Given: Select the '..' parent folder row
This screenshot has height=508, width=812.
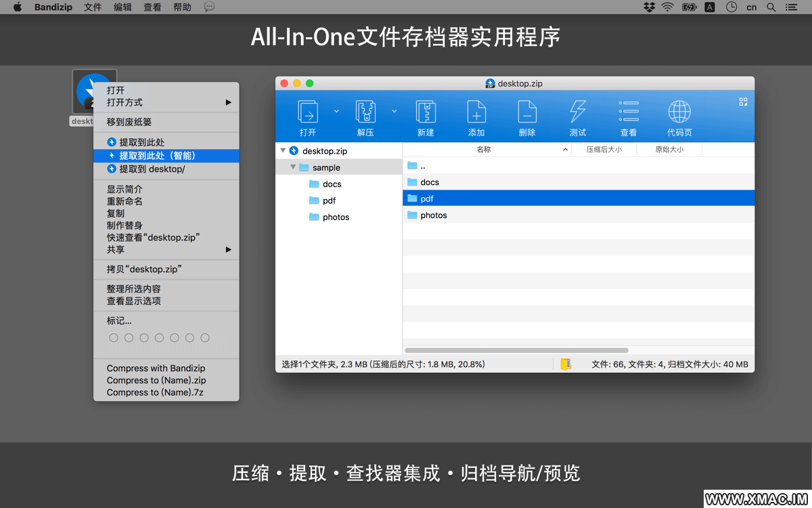Looking at the screenshot, I should pos(579,165).
